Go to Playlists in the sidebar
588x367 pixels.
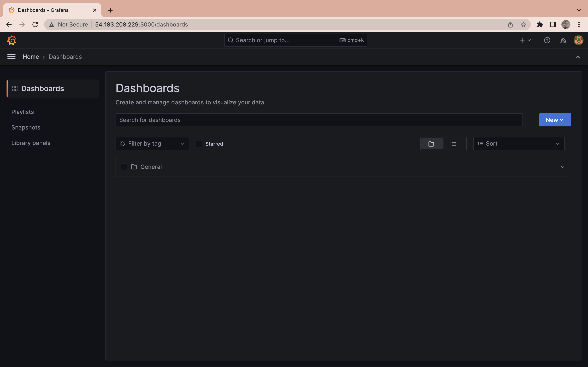tap(23, 112)
